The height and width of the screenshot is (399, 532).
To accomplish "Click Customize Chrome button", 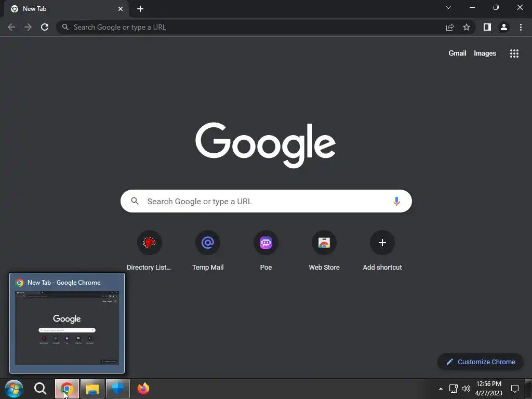I will coord(481,362).
